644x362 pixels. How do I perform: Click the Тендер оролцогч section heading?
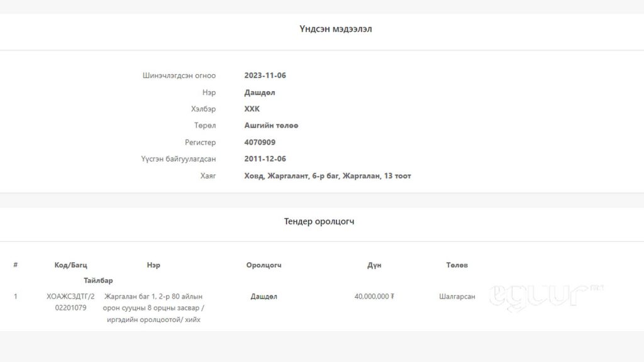[319, 222]
